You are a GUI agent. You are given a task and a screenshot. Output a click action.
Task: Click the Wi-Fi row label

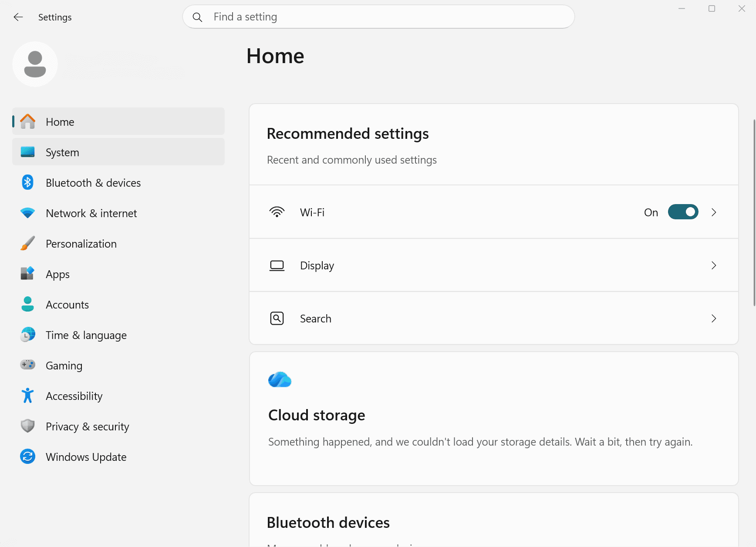point(312,212)
